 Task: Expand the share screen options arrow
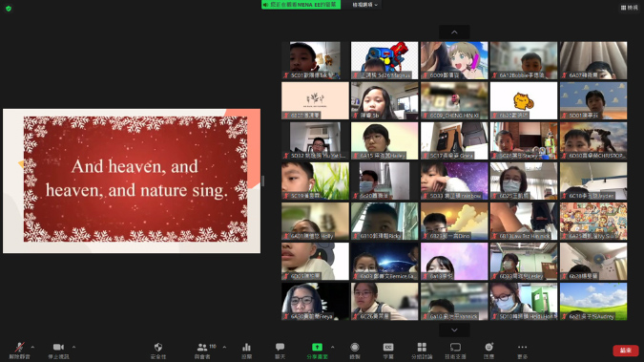click(x=332, y=347)
